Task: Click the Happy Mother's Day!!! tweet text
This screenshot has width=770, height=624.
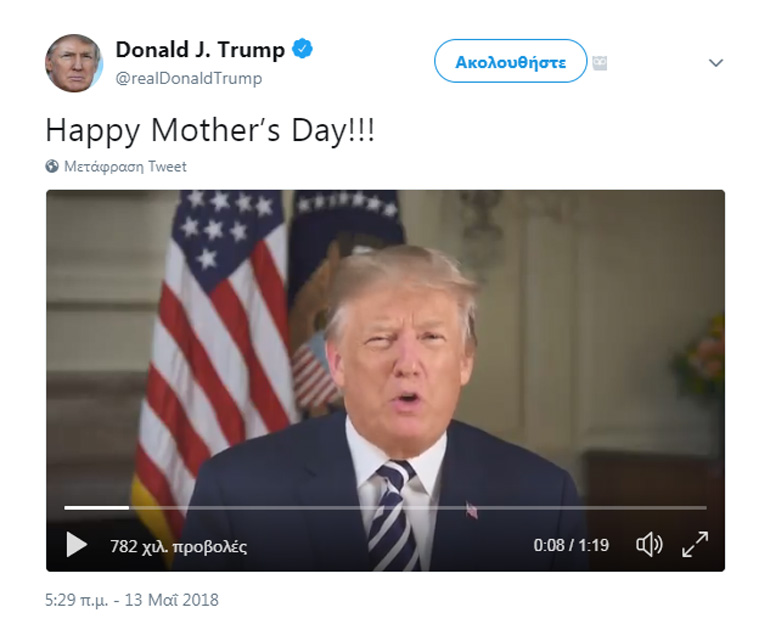Action: [x=210, y=131]
